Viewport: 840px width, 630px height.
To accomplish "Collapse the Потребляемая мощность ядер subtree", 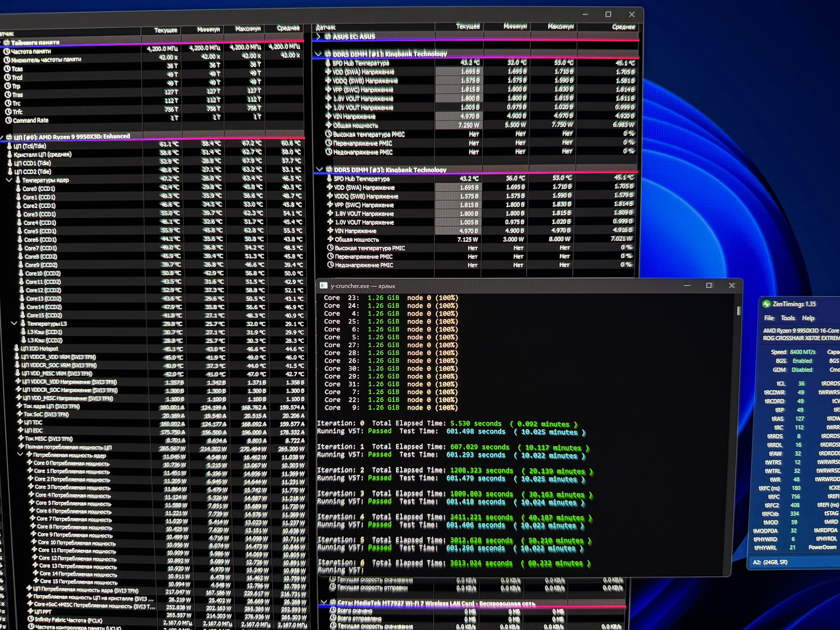I will [20, 454].
